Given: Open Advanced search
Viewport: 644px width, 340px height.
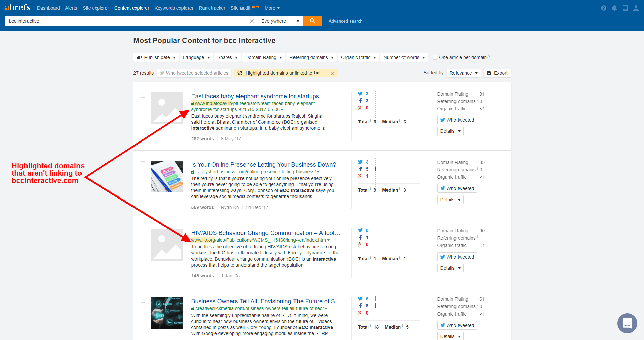Looking at the screenshot, I should (345, 21).
